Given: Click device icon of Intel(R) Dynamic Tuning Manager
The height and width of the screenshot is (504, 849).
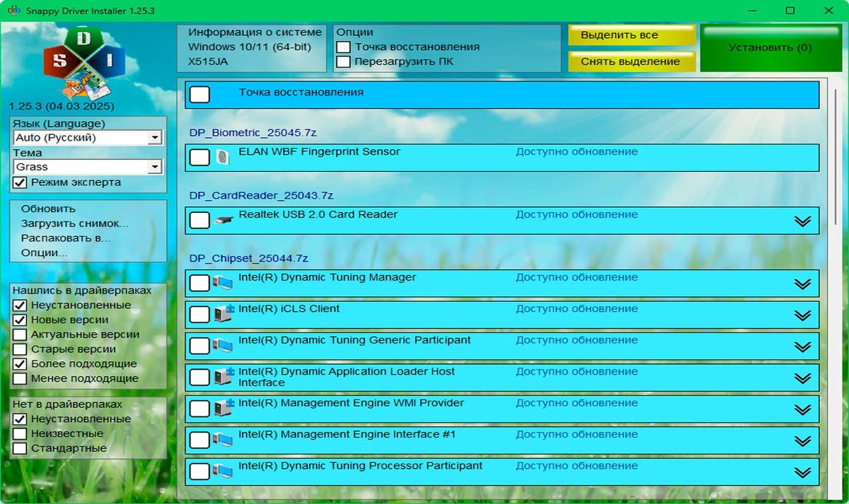Looking at the screenshot, I should [x=223, y=283].
